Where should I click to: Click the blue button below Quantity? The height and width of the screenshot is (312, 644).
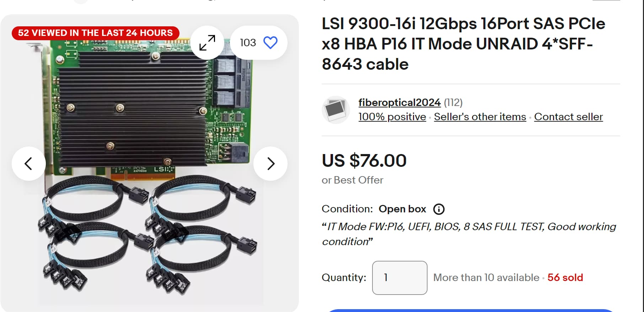[471, 311]
